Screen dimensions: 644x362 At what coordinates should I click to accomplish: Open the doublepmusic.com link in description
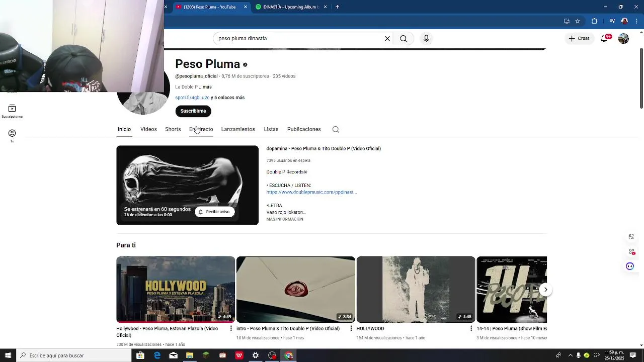point(311,192)
